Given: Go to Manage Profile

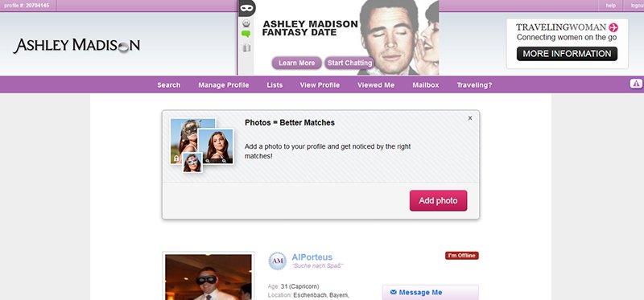Looking at the screenshot, I should coord(224,85).
